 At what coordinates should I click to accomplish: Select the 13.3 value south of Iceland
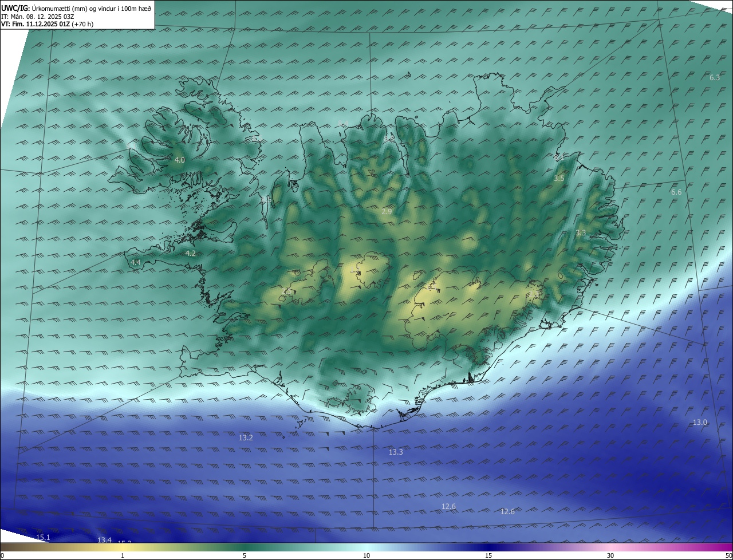[x=396, y=452]
